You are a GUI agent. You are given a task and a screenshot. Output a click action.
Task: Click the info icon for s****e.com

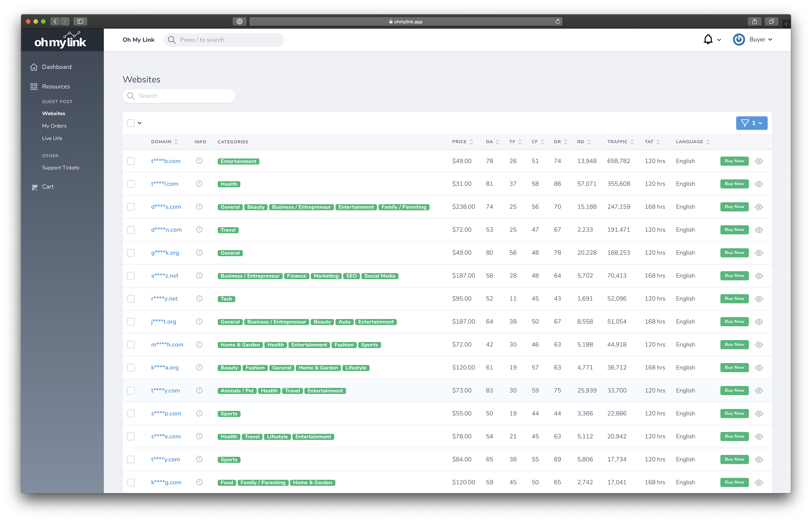199,437
